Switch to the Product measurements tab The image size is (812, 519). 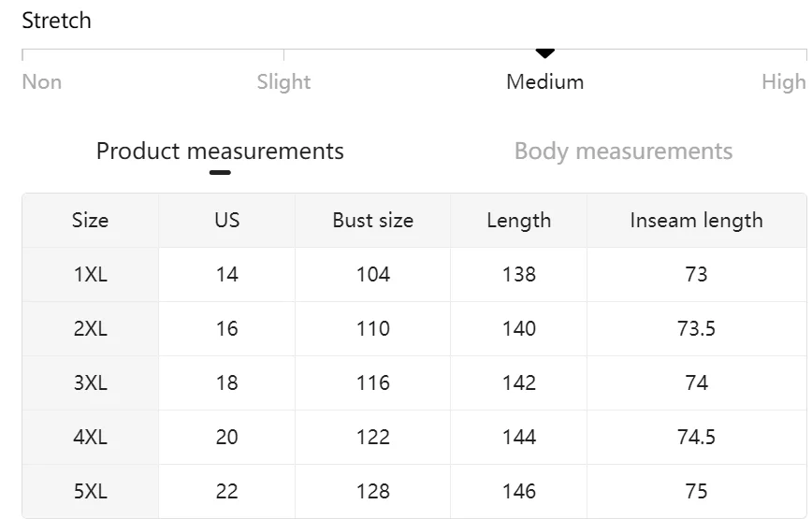coord(220,151)
